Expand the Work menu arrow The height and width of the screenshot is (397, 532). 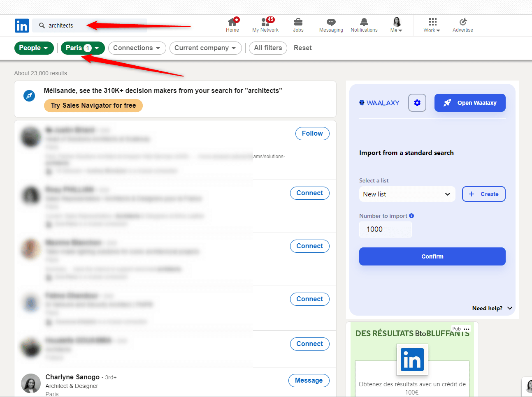point(438,30)
